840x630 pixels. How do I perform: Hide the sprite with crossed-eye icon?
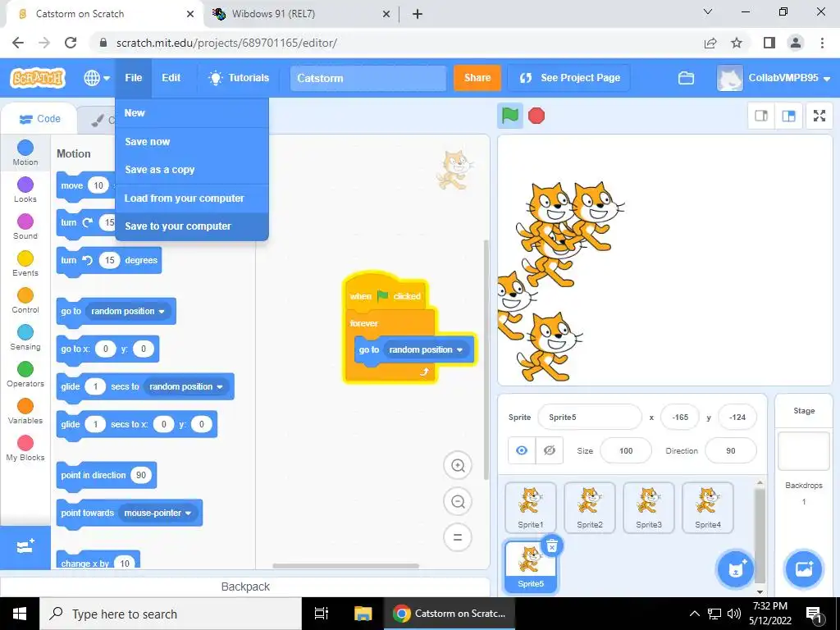(550, 450)
